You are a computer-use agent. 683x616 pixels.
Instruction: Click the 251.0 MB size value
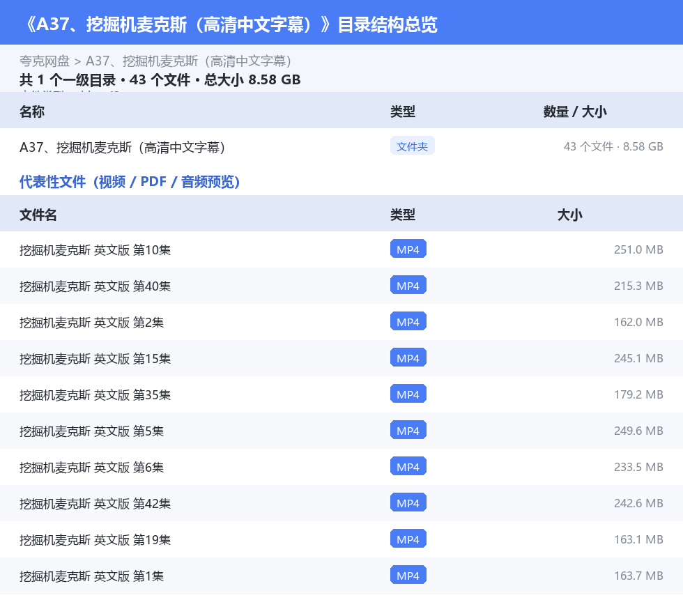[x=638, y=249]
